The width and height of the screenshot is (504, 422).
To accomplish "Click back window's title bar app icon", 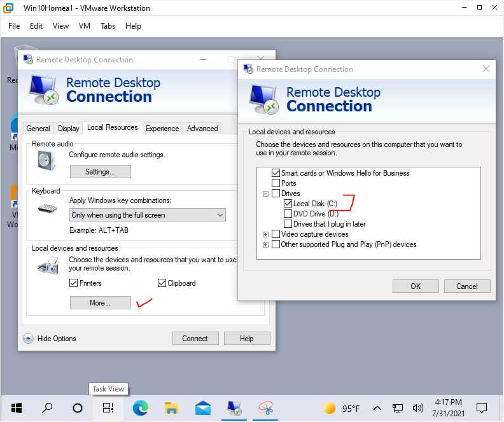I will pyautogui.click(x=28, y=59).
